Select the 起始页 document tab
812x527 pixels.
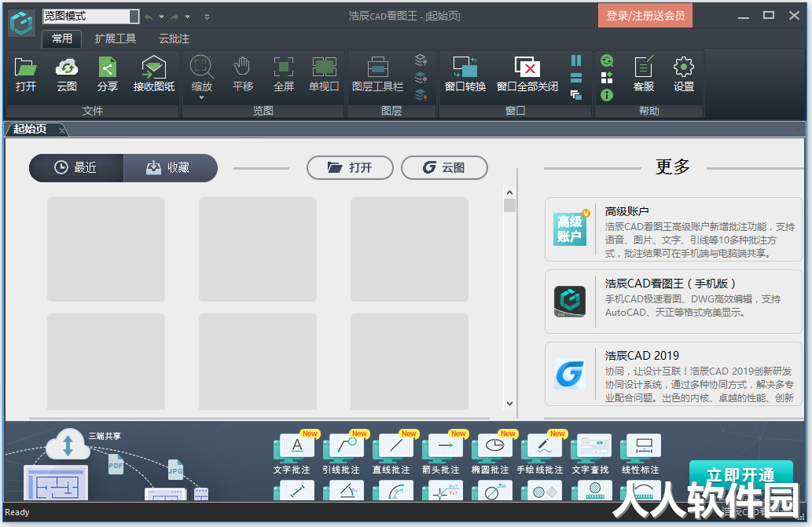pos(30,129)
